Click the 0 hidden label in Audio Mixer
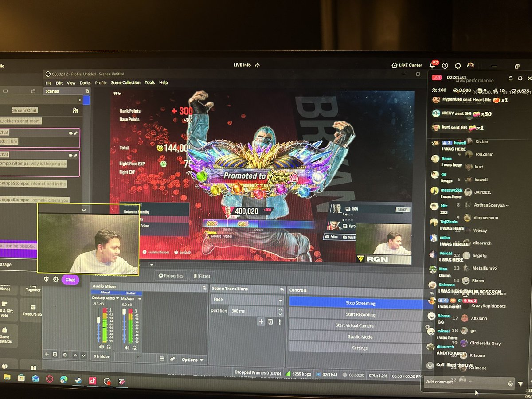Image resolution: width=532 pixels, height=399 pixels. tap(102, 356)
